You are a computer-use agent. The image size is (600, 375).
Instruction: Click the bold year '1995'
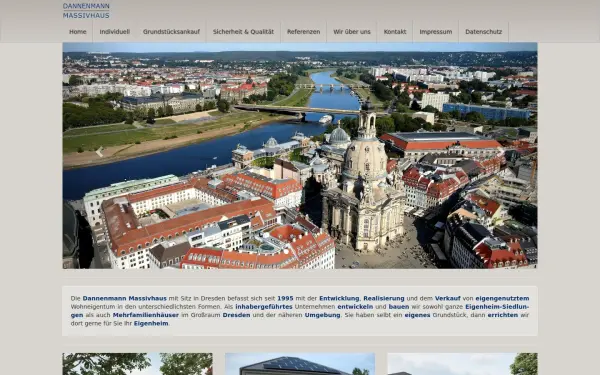pyautogui.click(x=285, y=298)
